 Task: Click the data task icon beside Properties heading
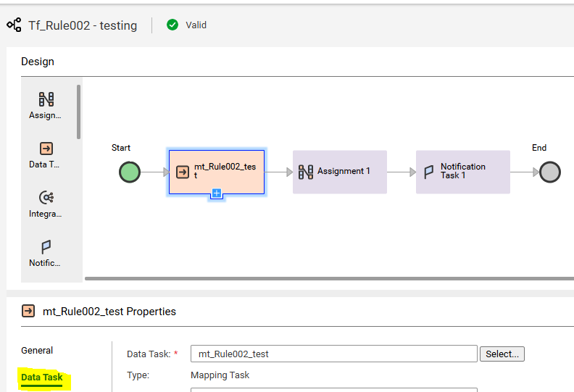[x=28, y=311]
